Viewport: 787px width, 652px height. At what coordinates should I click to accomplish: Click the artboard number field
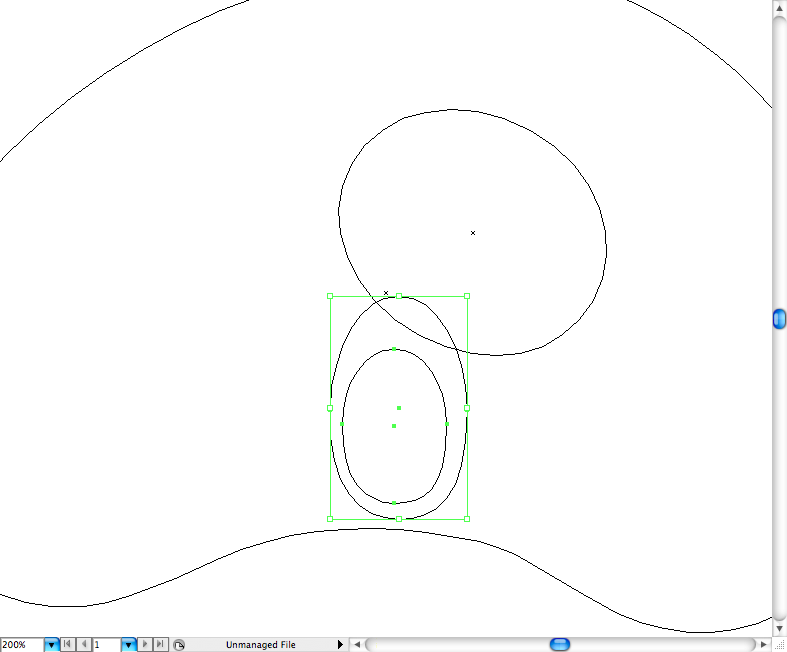click(106, 645)
